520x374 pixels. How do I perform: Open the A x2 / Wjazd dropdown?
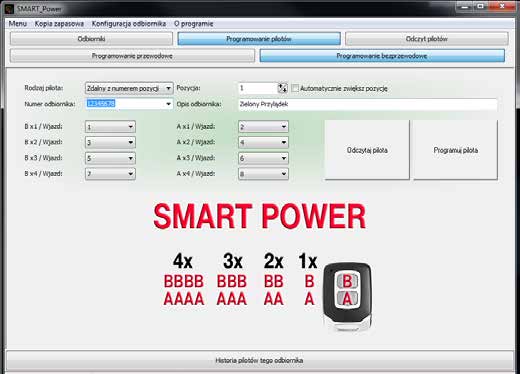(263, 142)
